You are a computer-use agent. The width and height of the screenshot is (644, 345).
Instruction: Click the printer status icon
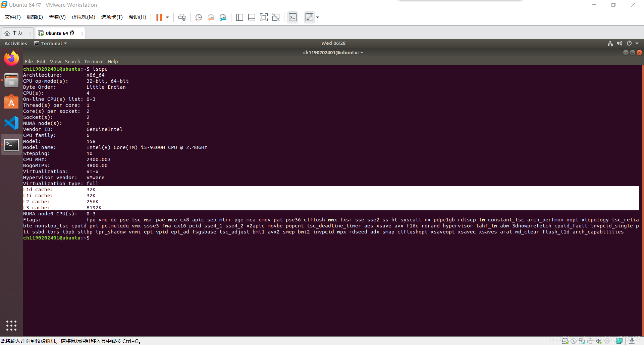tap(590, 341)
